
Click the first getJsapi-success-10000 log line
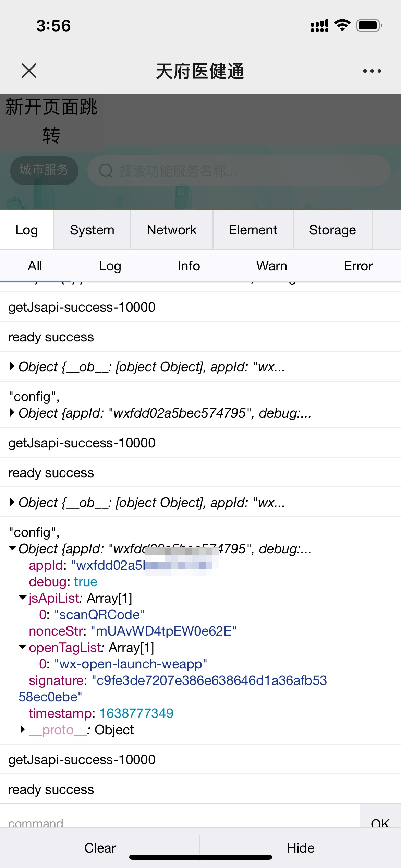[x=82, y=307]
